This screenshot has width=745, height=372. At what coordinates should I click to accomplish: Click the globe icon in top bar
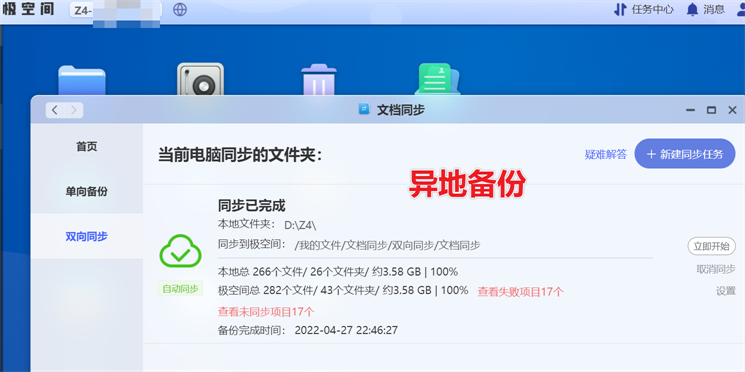click(x=180, y=10)
